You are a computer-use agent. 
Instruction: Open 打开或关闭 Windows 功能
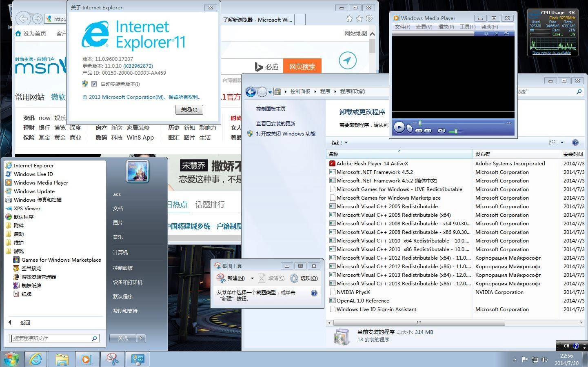pyautogui.click(x=286, y=134)
